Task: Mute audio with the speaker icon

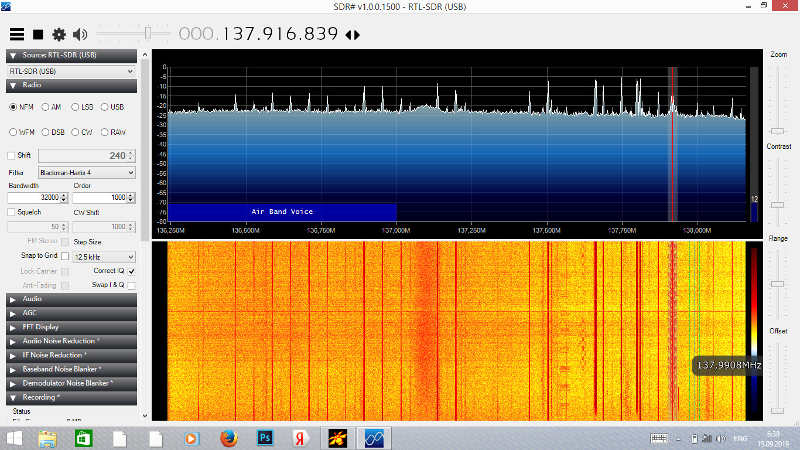Action: 80,34
